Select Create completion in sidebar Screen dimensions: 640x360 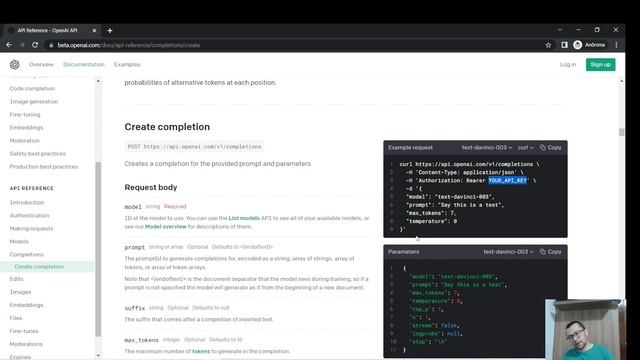[39, 267]
